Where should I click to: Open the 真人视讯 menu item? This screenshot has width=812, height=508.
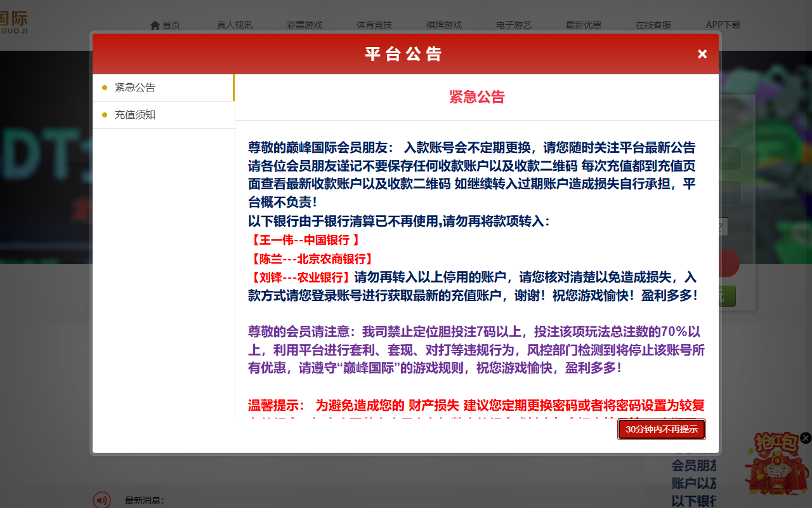[x=235, y=25]
